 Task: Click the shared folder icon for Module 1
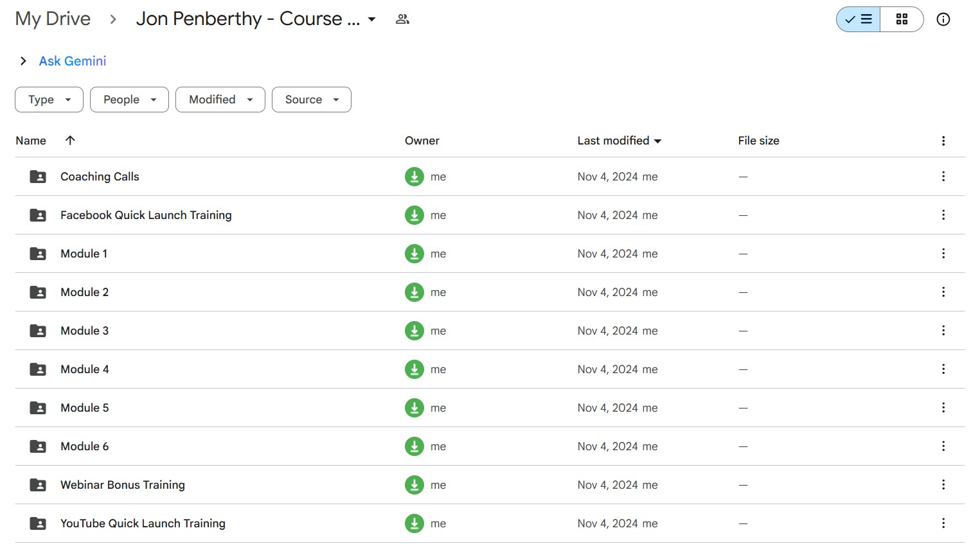click(x=38, y=254)
